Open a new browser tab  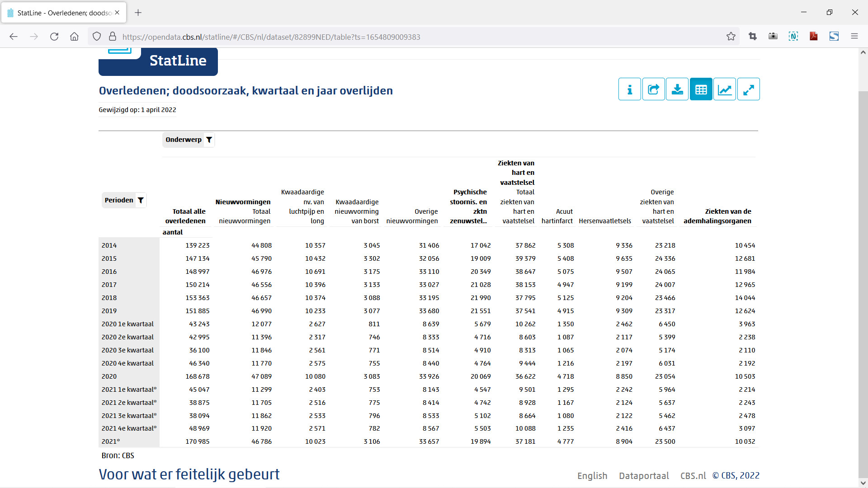138,13
